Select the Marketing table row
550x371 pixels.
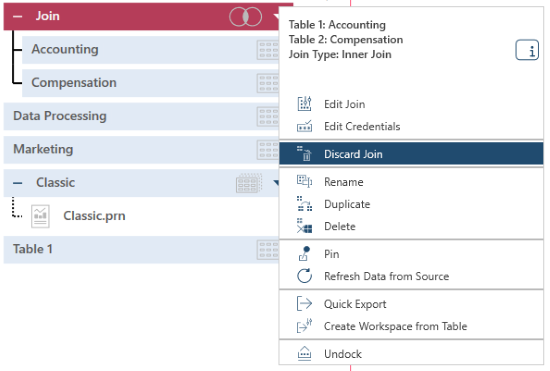click(141, 149)
